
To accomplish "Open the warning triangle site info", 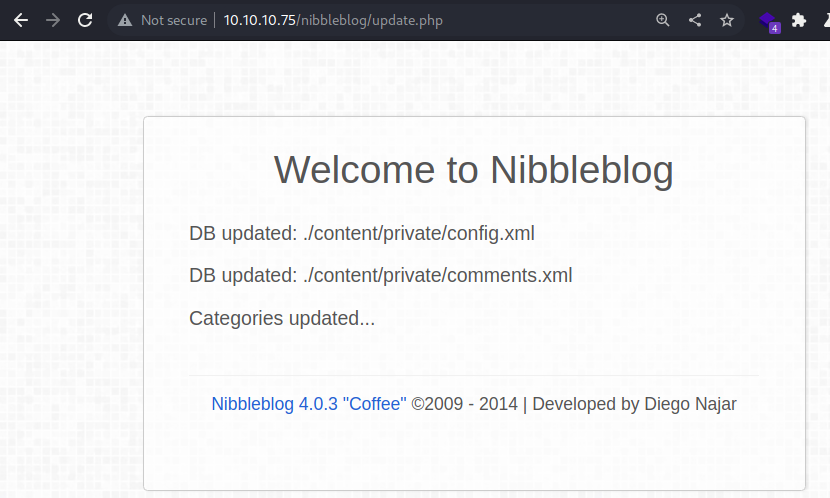I will (125, 20).
